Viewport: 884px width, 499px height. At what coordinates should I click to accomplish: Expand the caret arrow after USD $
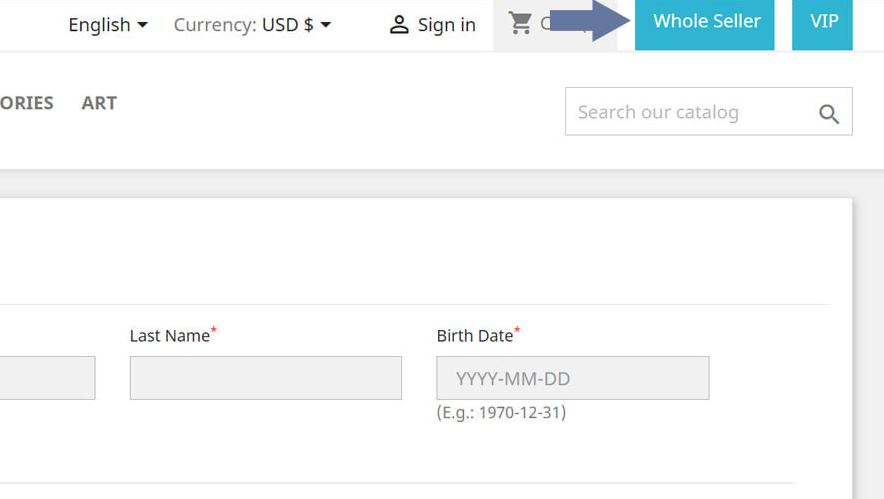point(326,25)
